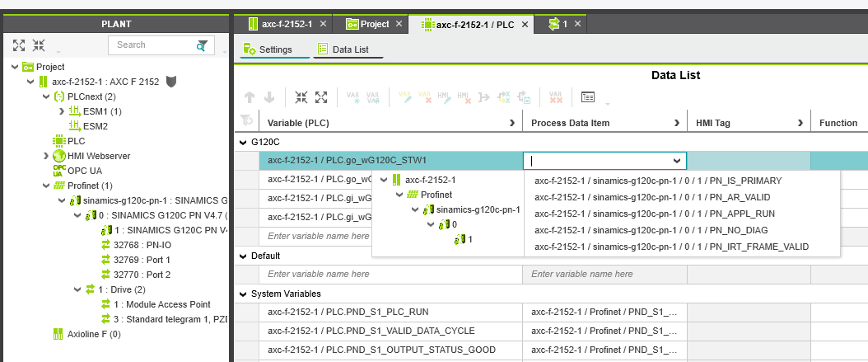Click the filter funnel icon in Search box
The width and height of the screenshot is (868, 362).
click(x=203, y=45)
